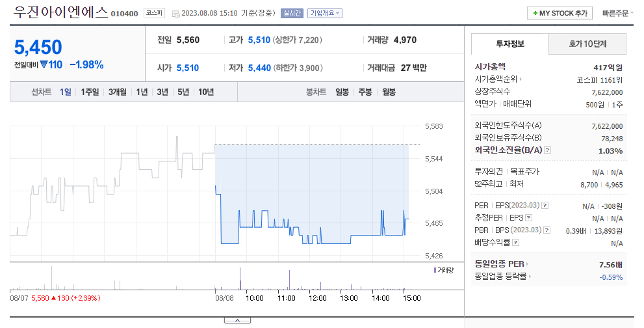
Task: Select the 5년 line chart period
Action: (x=183, y=92)
